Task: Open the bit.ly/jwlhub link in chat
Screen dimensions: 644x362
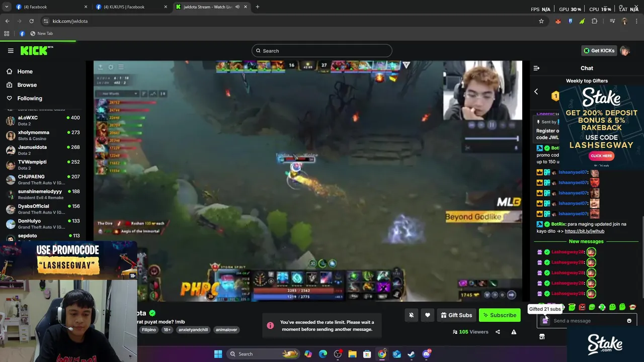Action: click(x=584, y=231)
